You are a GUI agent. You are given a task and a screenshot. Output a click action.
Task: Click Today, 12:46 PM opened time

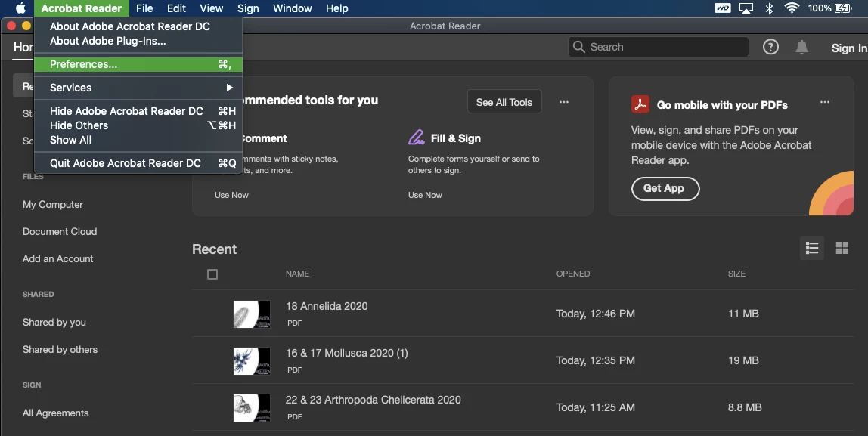[596, 314]
